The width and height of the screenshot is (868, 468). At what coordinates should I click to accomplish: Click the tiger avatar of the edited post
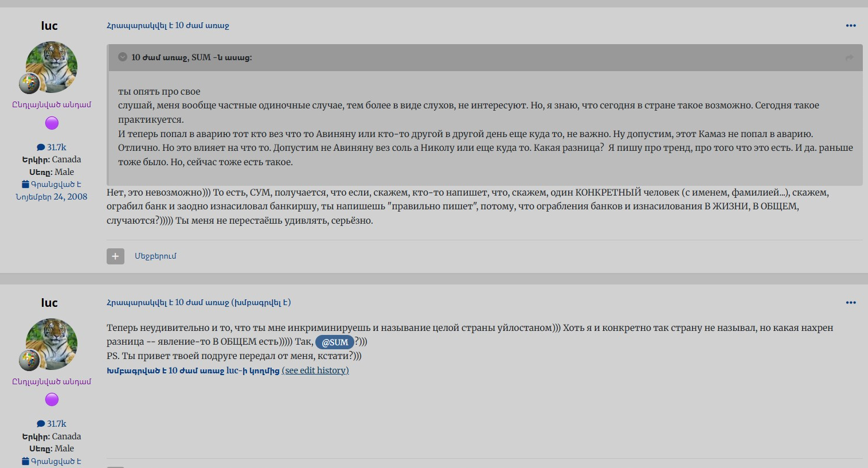click(52, 343)
